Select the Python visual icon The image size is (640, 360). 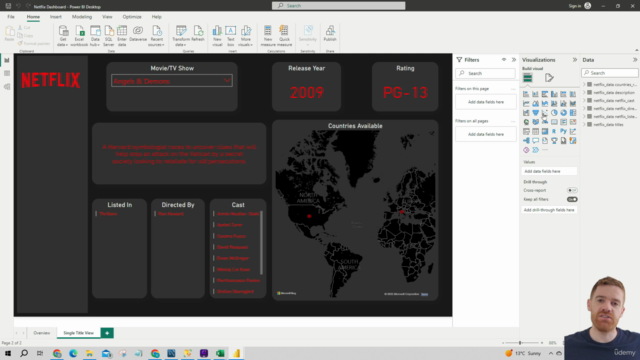pyautogui.click(x=564, y=131)
